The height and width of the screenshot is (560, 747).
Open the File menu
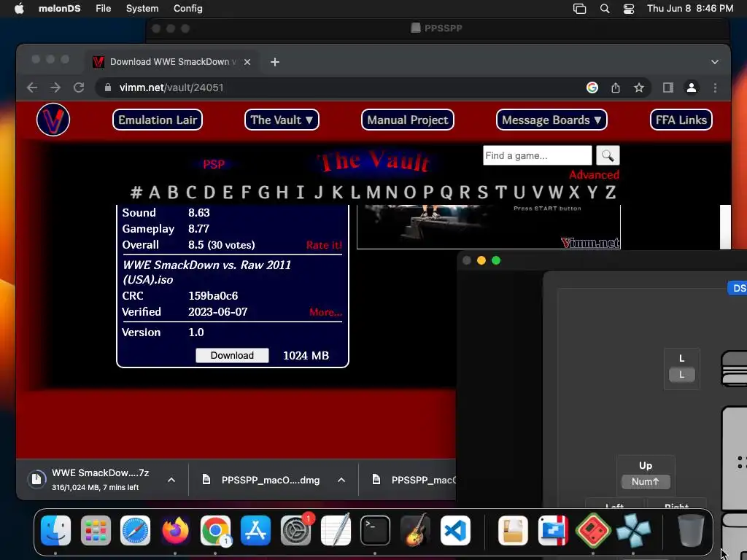(103, 9)
